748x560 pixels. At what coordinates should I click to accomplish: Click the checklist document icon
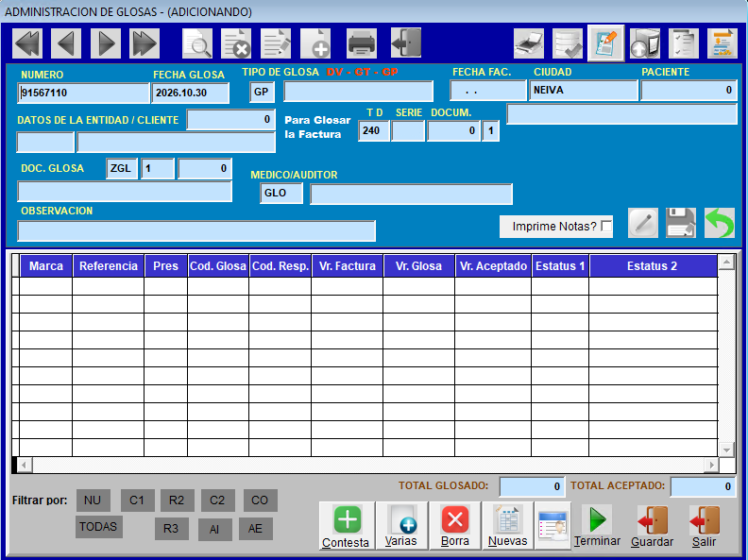(x=684, y=43)
